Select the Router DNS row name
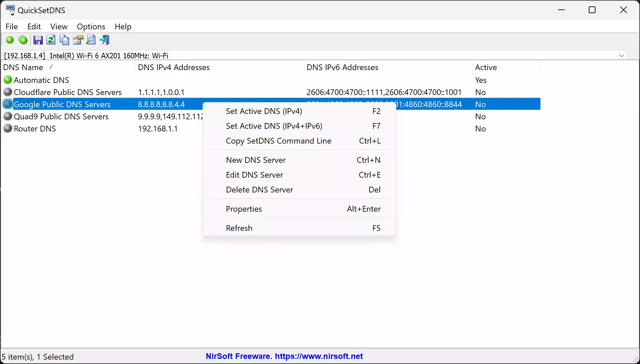 (x=35, y=129)
